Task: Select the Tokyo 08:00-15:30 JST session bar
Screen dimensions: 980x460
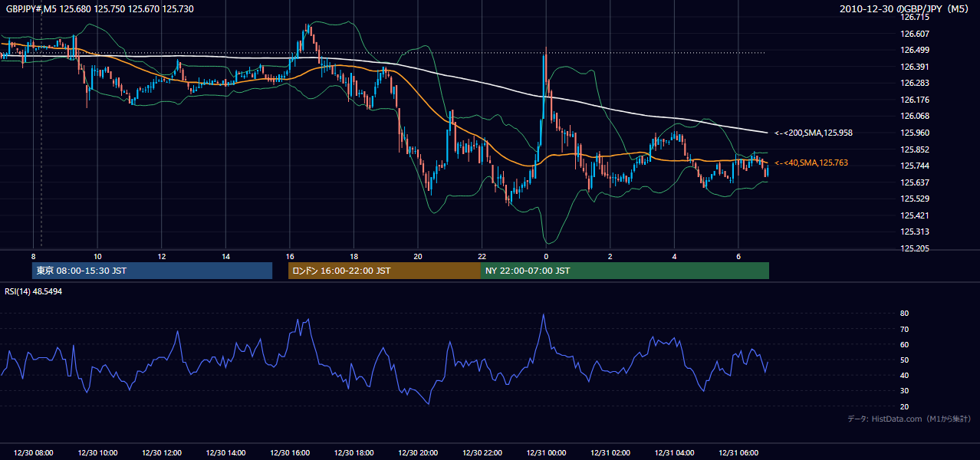Action: pyautogui.click(x=152, y=271)
